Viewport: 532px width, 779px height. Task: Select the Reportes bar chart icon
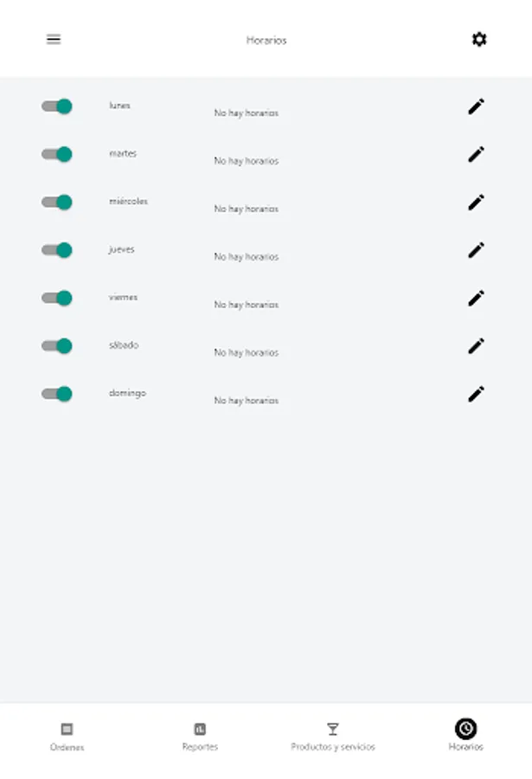200,729
